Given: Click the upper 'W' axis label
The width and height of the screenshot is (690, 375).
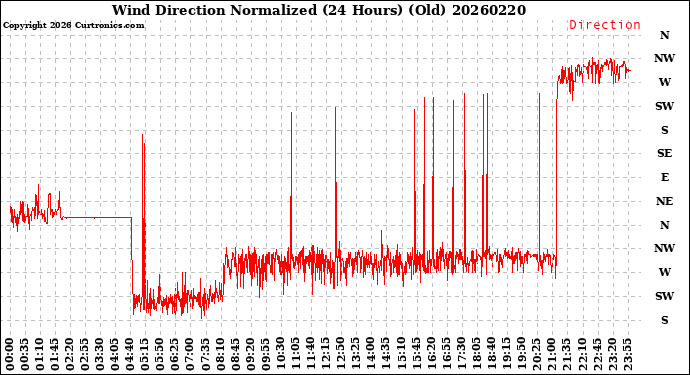Looking at the screenshot, I should [664, 82].
